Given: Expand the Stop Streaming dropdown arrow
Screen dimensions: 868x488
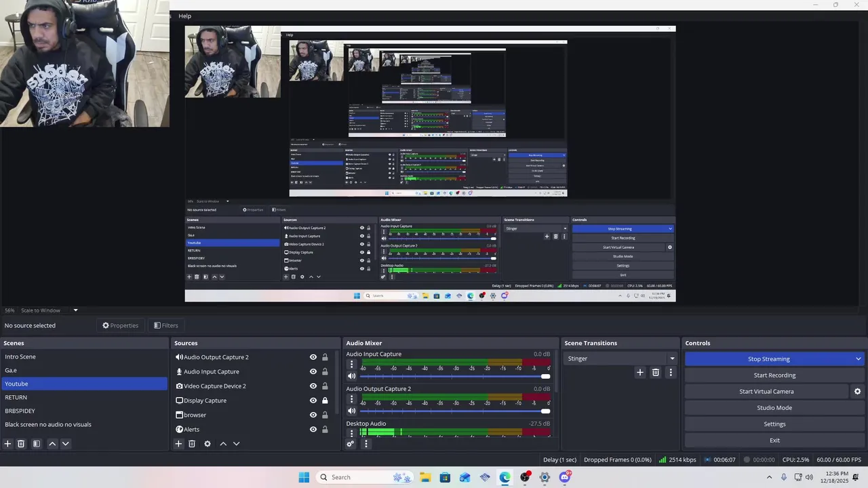Looking at the screenshot, I should (x=859, y=359).
